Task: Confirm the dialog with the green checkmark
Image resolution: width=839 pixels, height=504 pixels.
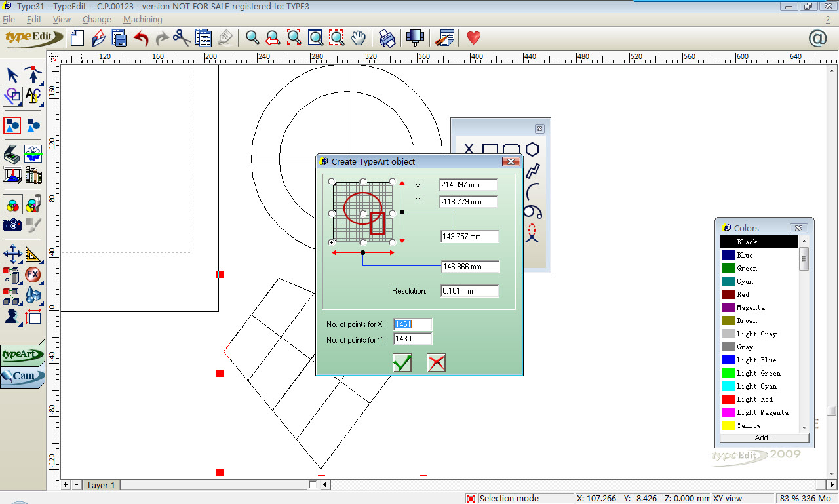Action: pyautogui.click(x=402, y=362)
